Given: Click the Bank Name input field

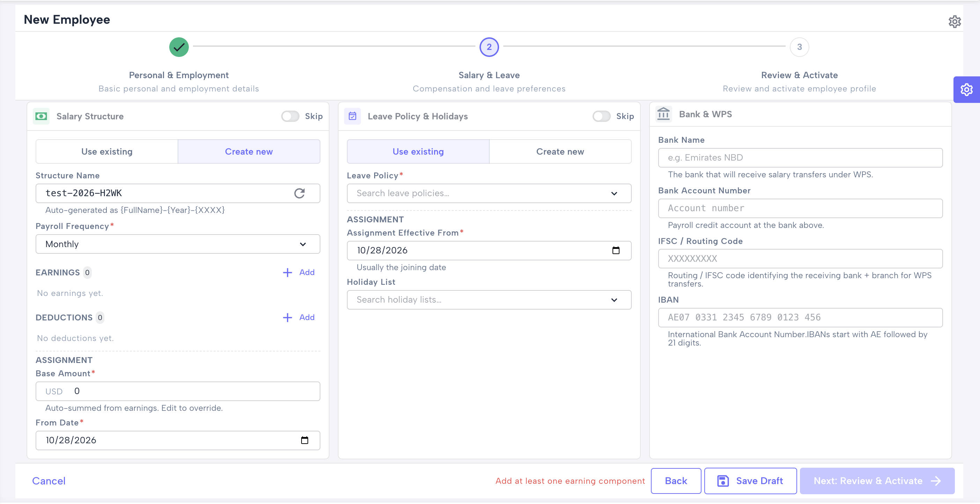Looking at the screenshot, I should click(800, 158).
